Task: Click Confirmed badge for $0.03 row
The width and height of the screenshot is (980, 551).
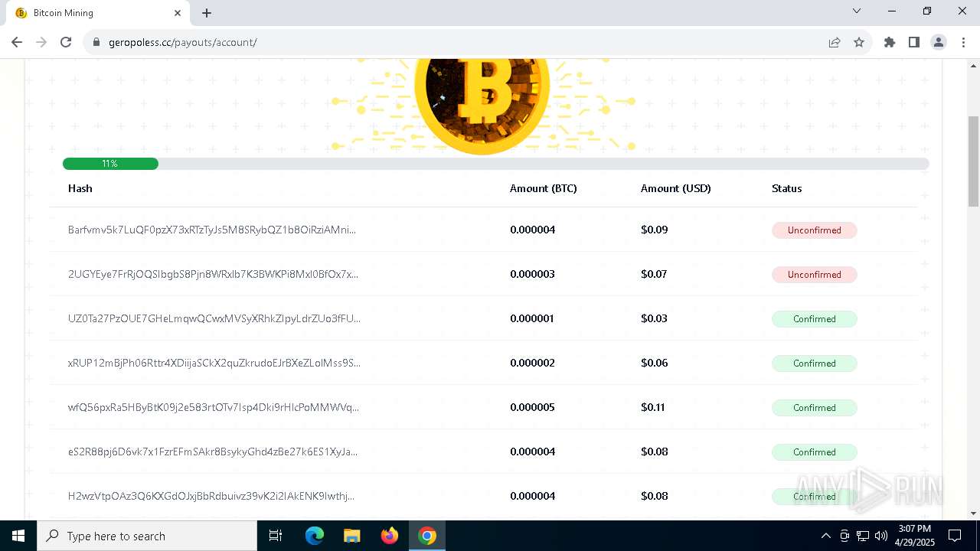Action: [814, 319]
